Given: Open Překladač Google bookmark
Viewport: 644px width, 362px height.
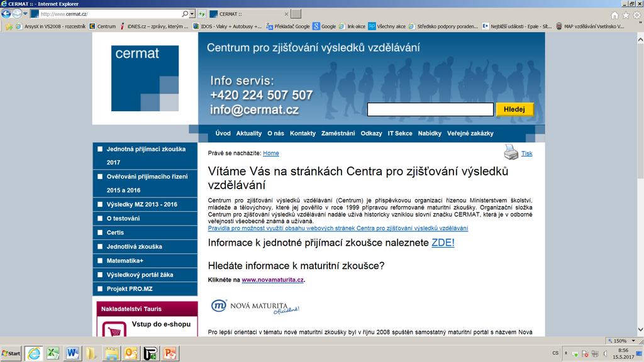Looking at the screenshot, I should [288, 26].
